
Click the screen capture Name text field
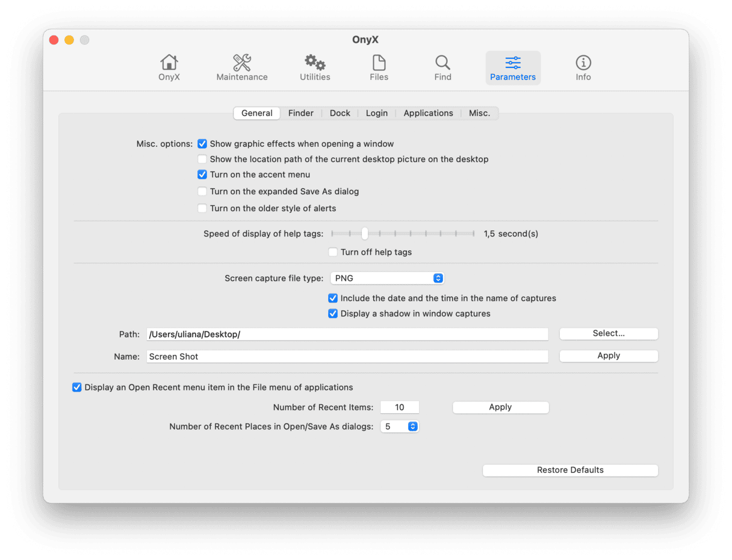pyautogui.click(x=347, y=357)
